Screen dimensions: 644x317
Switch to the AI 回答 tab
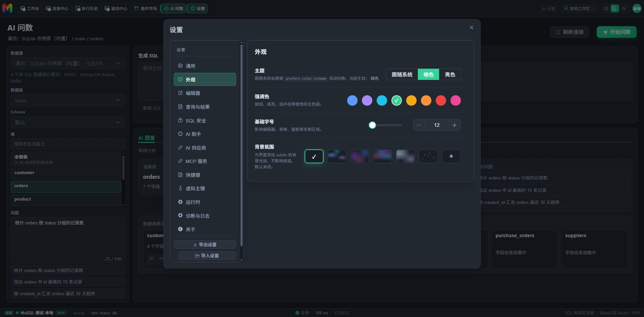tap(147, 138)
